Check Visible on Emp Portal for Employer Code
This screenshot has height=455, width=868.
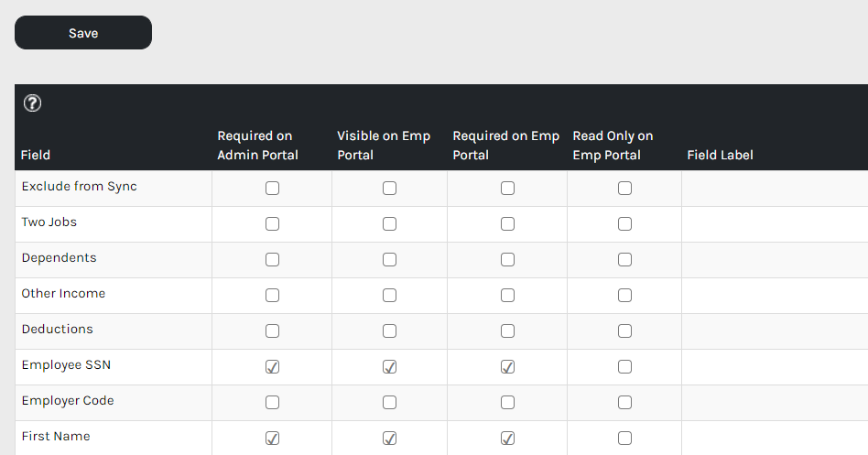(389, 403)
